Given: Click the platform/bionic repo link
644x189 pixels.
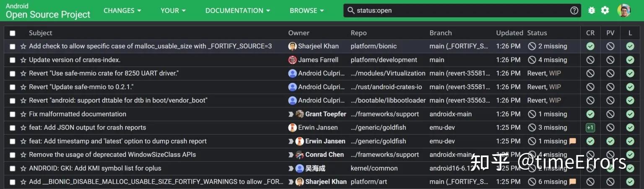Looking at the screenshot, I should (x=374, y=46).
